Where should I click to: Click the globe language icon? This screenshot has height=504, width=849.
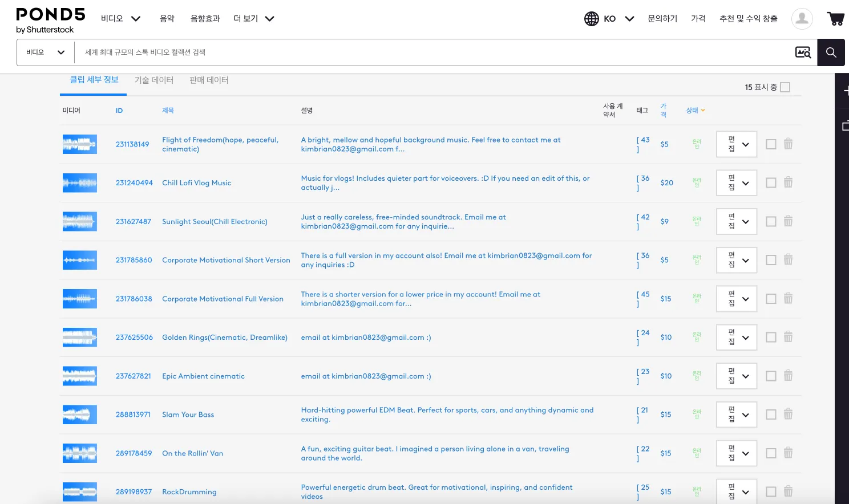[592, 19]
